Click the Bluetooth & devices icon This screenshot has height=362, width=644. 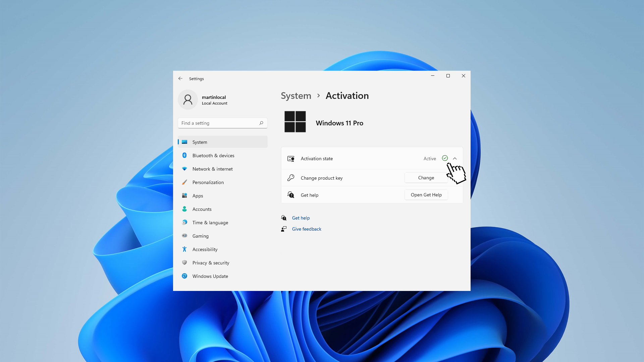[184, 156]
